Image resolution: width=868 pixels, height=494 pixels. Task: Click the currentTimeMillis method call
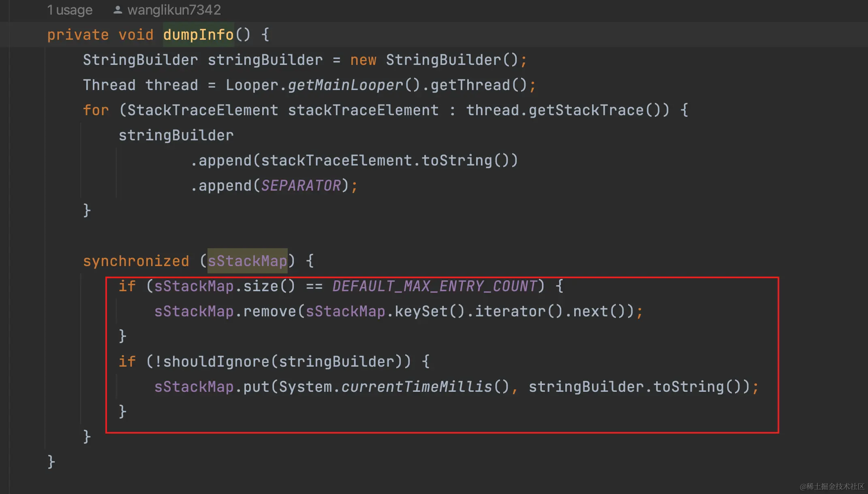pyautogui.click(x=416, y=387)
